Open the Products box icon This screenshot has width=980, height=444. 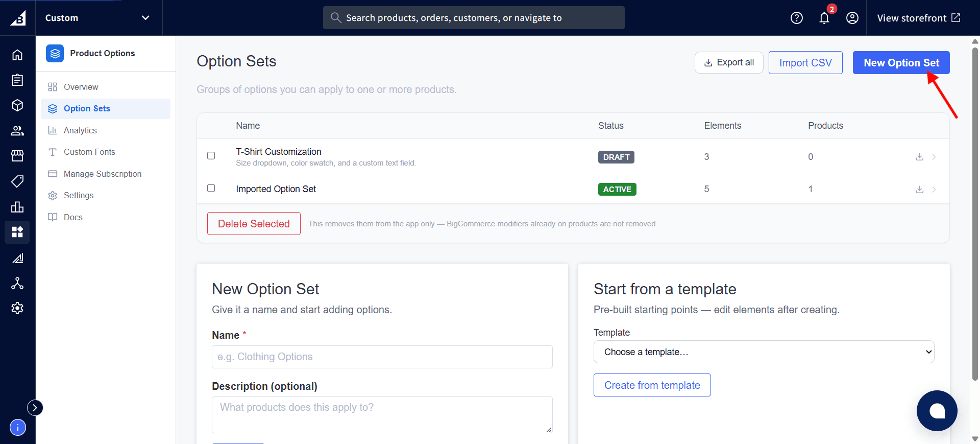pos(17,105)
